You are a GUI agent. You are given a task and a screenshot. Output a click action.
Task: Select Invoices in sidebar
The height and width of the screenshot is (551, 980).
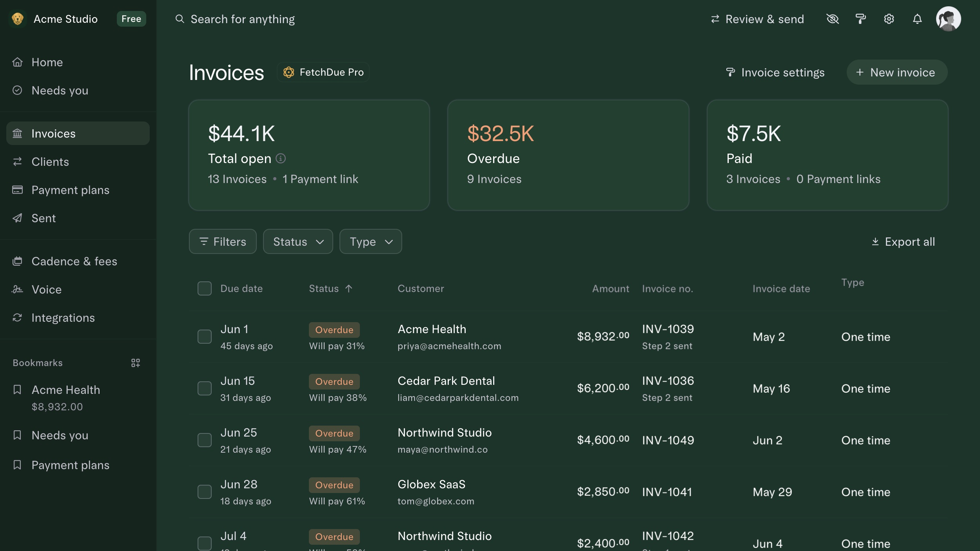coord(78,133)
